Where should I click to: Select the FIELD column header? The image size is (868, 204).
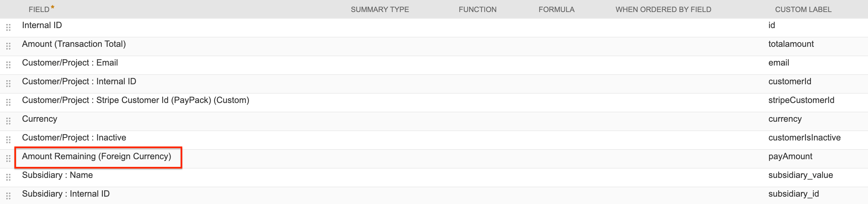pyautogui.click(x=40, y=9)
